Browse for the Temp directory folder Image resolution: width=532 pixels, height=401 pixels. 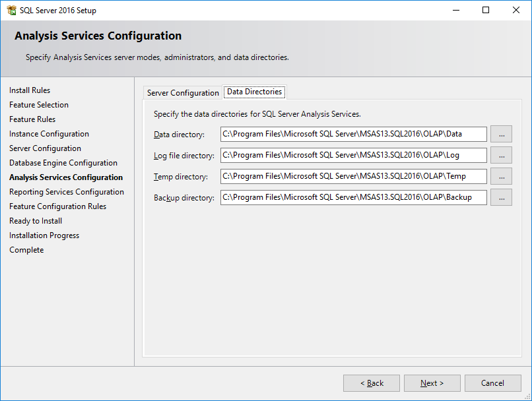click(501, 176)
